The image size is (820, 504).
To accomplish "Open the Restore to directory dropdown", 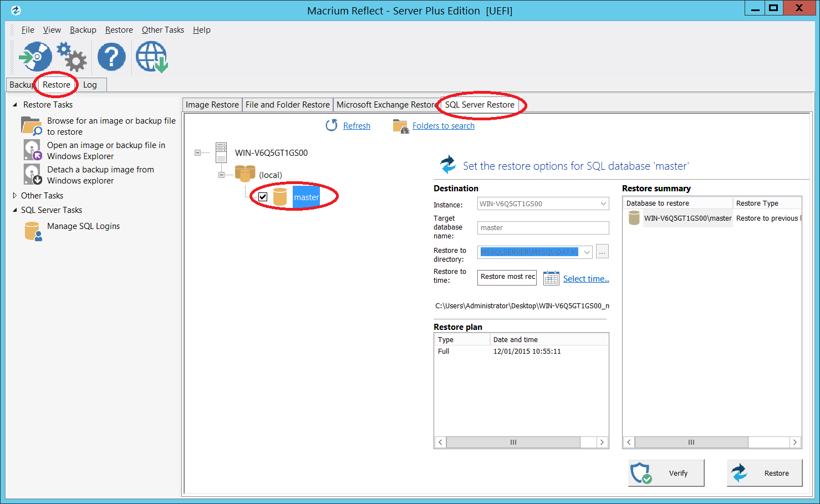I will pyautogui.click(x=587, y=252).
